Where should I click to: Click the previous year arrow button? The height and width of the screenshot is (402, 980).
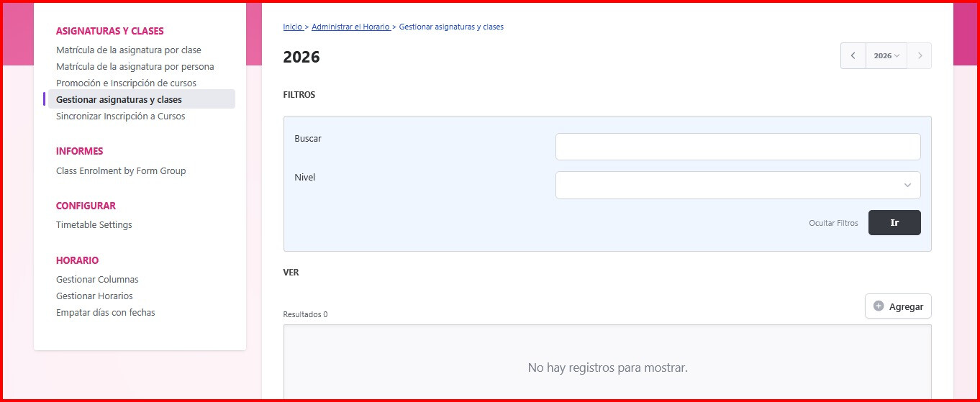tap(853, 56)
